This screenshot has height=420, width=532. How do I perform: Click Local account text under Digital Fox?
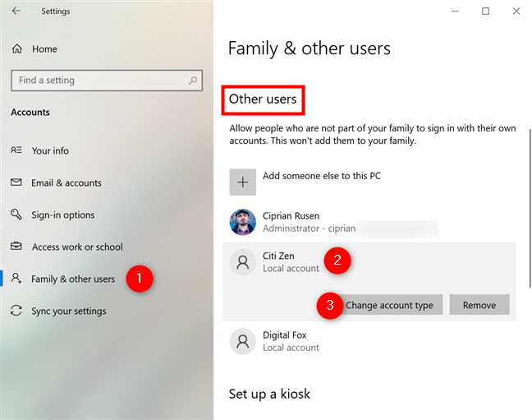[x=291, y=348]
